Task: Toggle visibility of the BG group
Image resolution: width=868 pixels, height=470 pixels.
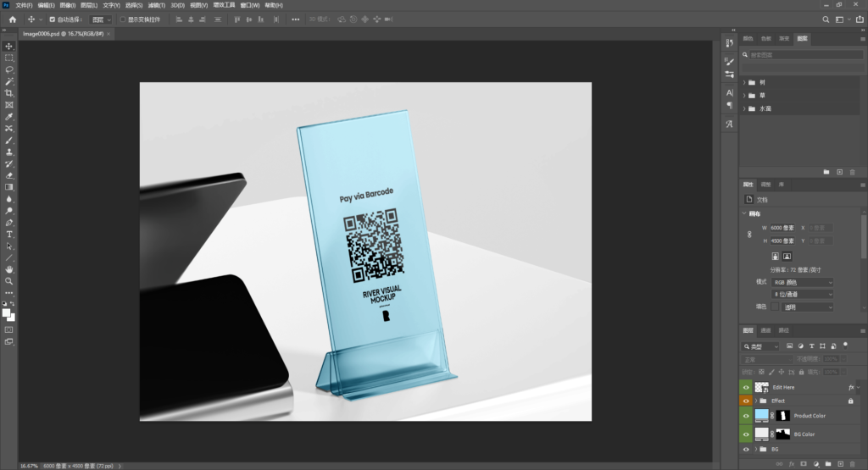Action: click(746, 449)
